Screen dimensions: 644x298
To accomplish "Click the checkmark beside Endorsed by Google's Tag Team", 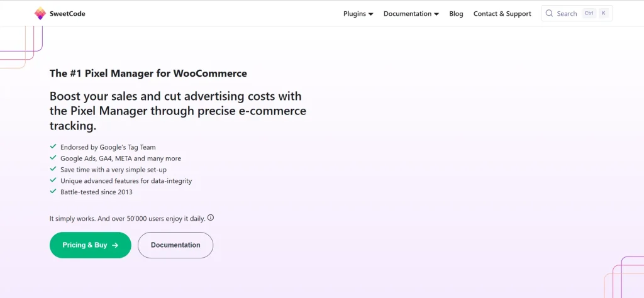I will (53, 146).
